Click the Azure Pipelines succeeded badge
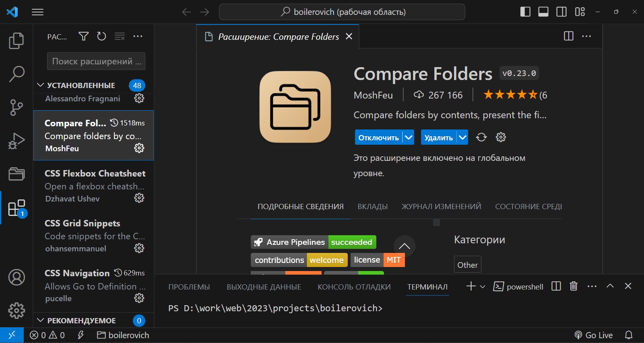This screenshot has height=343, width=644. coord(314,242)
